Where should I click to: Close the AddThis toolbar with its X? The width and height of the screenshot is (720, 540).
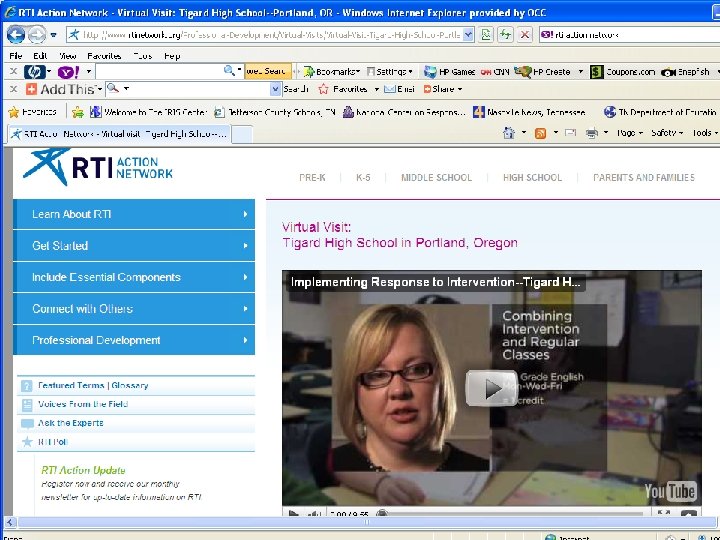pos(14,89)
